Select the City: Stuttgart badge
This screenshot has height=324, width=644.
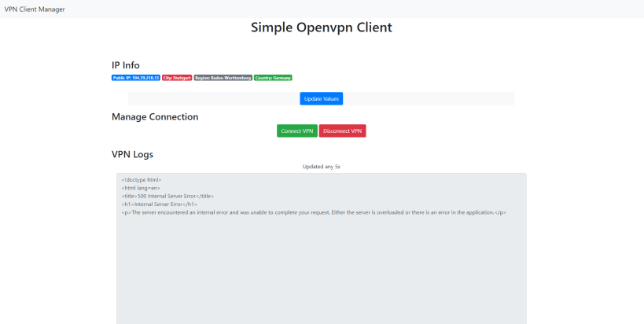pyautogui.click(x=177, y=78)
